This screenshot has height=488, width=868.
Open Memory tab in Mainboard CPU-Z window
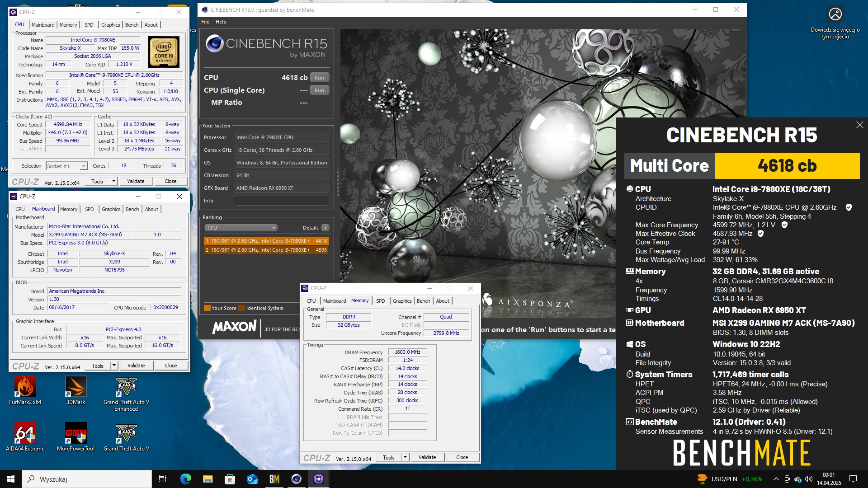[x=69, y=209]
